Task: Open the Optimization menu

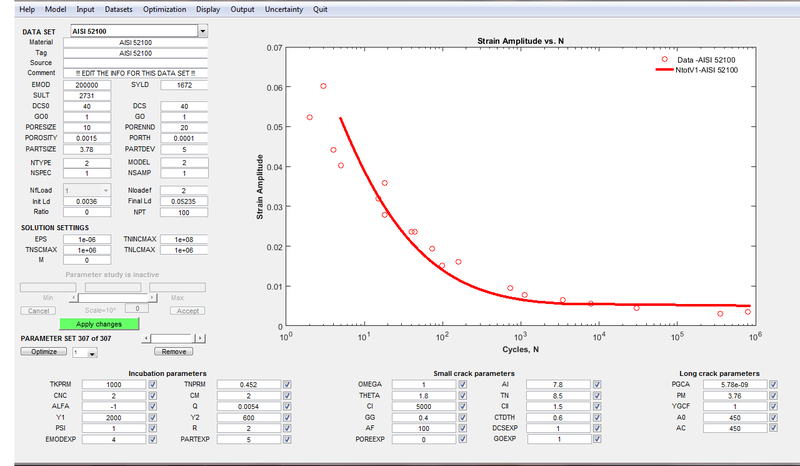Action: click(x=164, y=8)
